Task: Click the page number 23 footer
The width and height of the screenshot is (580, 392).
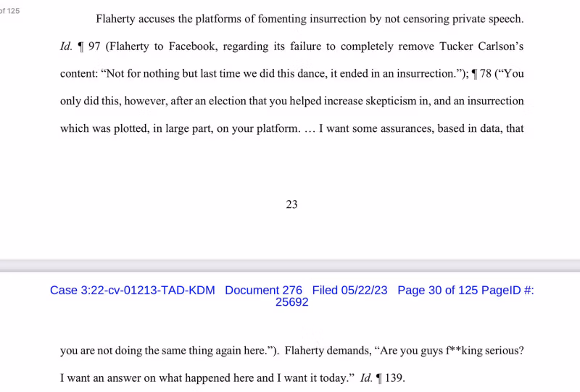Action: coord(291,204)
